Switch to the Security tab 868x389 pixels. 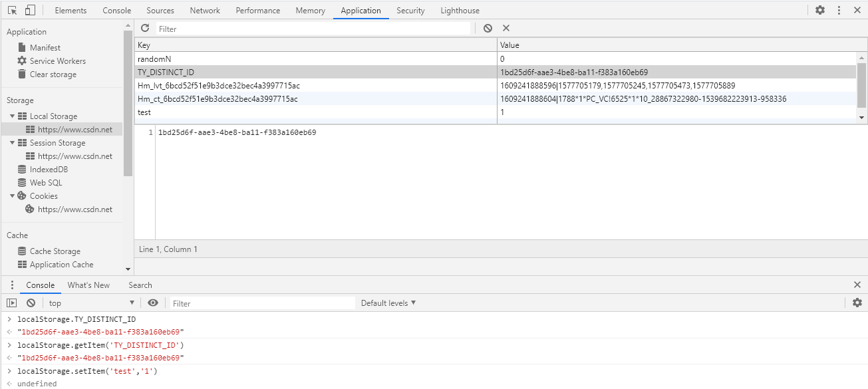pos(410,11)
